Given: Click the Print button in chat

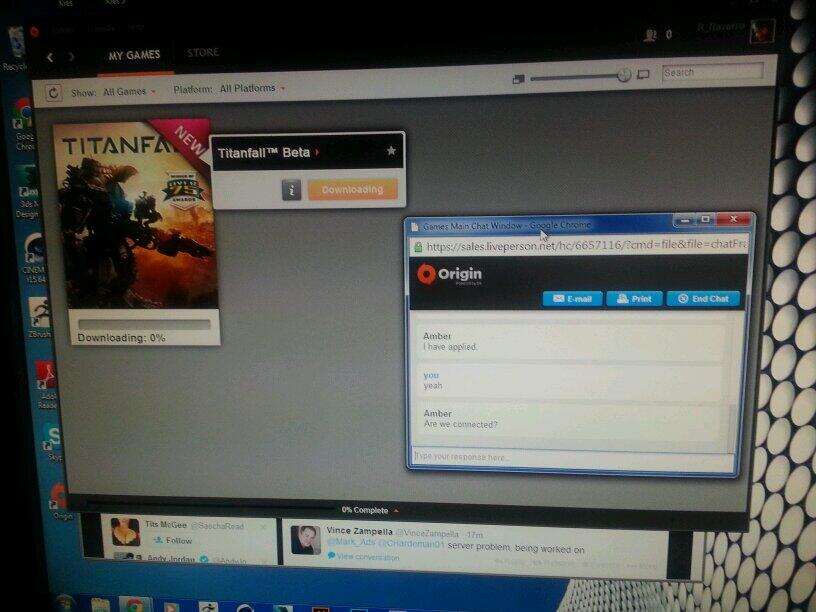Looking at the screenshot, I should click(634, 299).
